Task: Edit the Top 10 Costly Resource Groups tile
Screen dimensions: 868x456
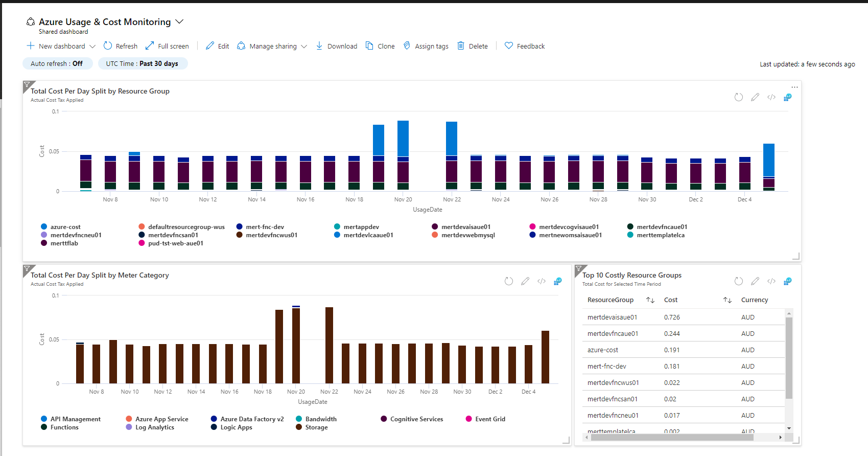Action: [x=755, y=281]
